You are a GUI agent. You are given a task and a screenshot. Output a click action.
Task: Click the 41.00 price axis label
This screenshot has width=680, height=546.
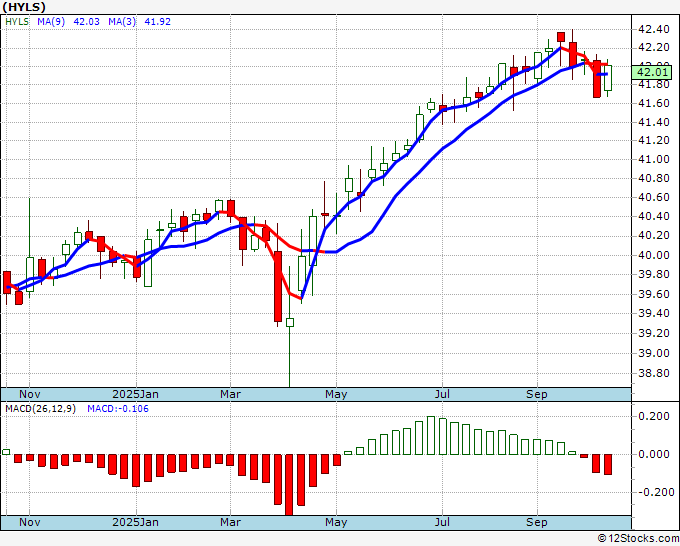point(654,159)
